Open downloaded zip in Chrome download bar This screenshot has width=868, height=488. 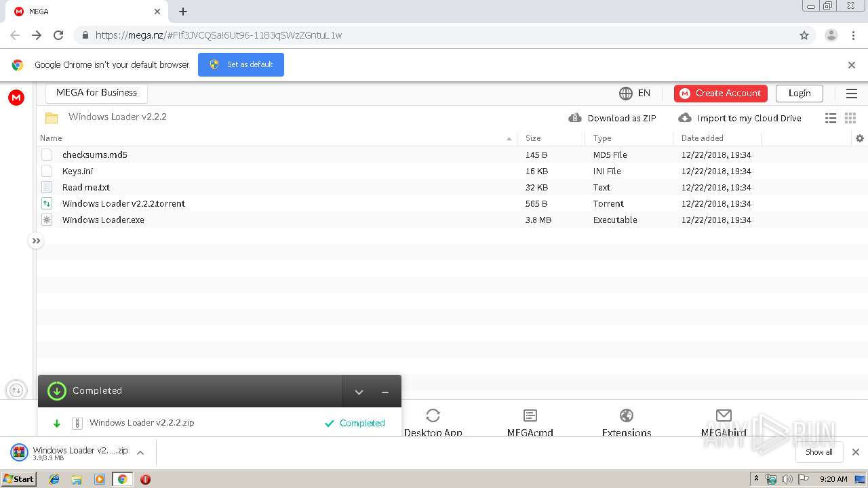(x=69, y=453)
